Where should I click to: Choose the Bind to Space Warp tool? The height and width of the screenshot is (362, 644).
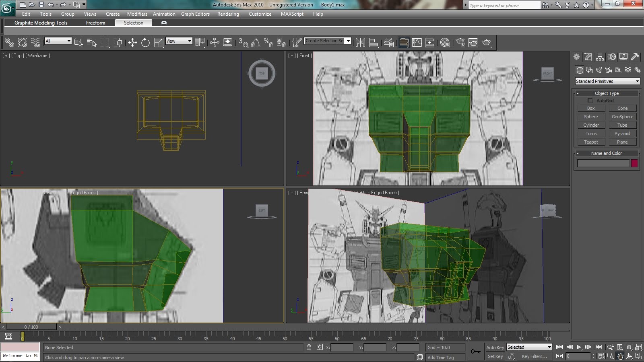click(x=35, y=42)
